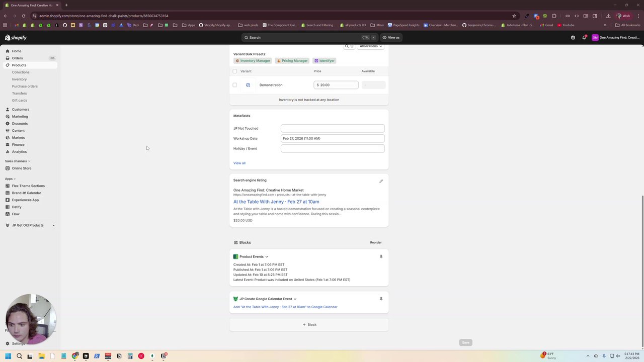The image size is (644, 362).
Task: Expand the JP Create Google Calendar Event dropdown
Action: tap(295, 299)
